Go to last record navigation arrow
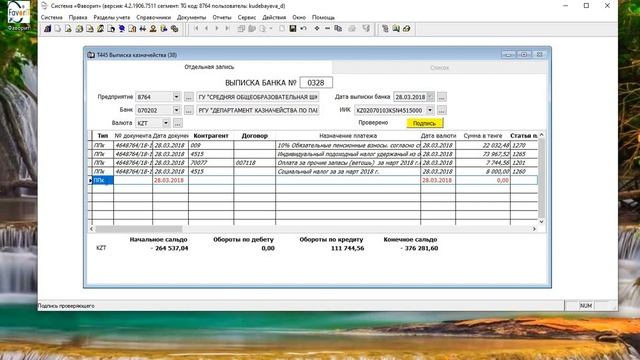The width and height of the screenshot is (640, 360). click(x=227, y=29)
